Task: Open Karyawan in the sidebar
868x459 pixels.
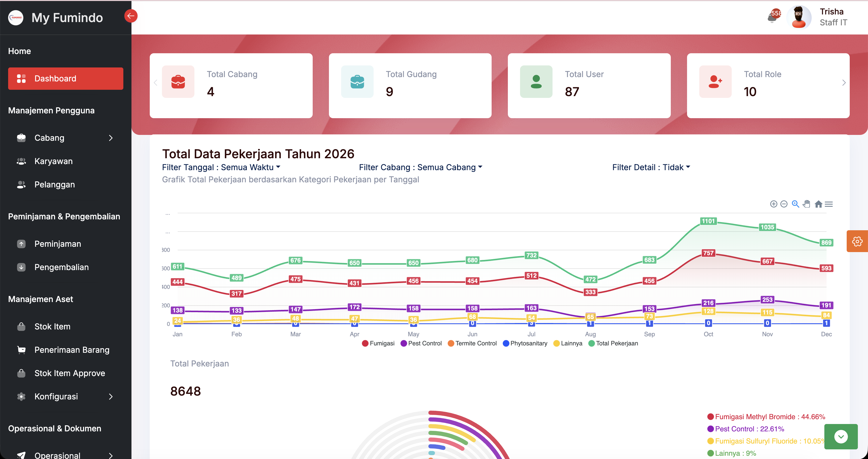Action: coord(53,161)
